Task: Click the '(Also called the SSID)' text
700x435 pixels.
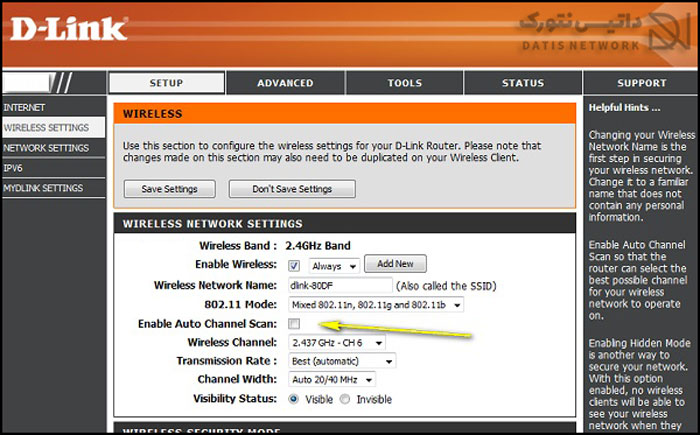Action: pos(446,286)
